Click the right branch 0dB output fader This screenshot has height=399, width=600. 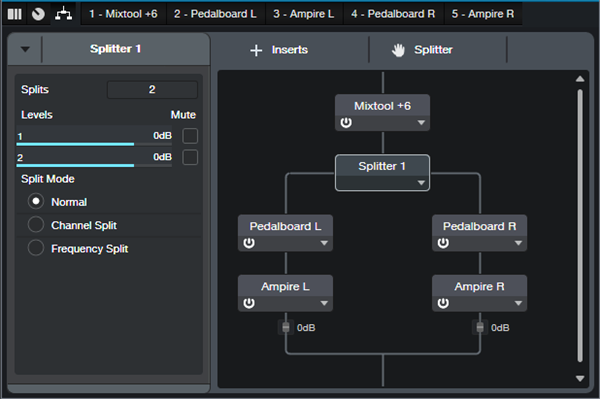pos(480,327)
